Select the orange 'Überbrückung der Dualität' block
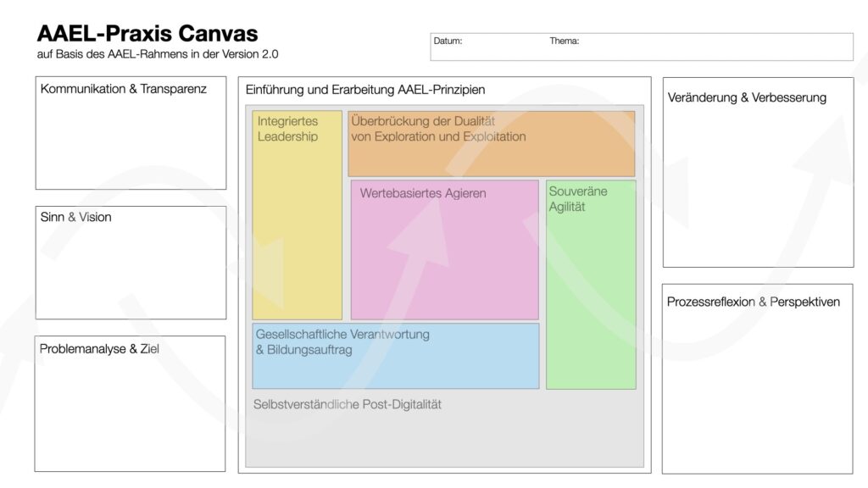868x488 pixels. [492, 142]
